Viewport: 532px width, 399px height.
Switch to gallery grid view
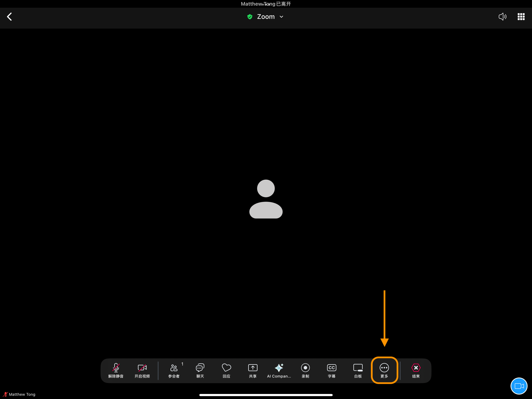(521, 17)
